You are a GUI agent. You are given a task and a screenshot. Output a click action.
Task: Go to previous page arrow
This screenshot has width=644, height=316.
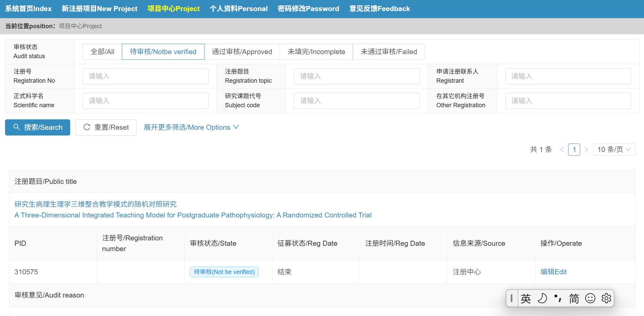tap(562, 150)
